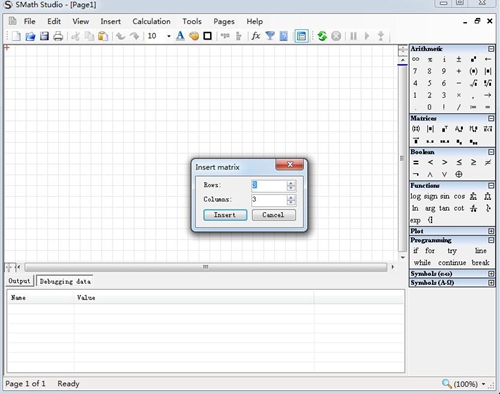This screenshot has width=500, height=394.
Task: Open the Help menu
Action: [x=255, y=21]
